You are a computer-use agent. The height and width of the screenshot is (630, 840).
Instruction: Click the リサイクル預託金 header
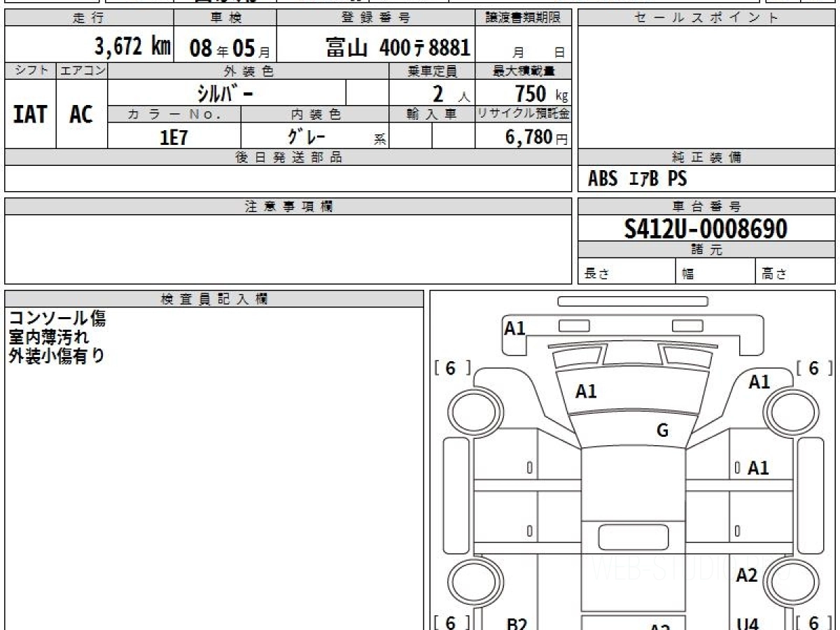524,114
